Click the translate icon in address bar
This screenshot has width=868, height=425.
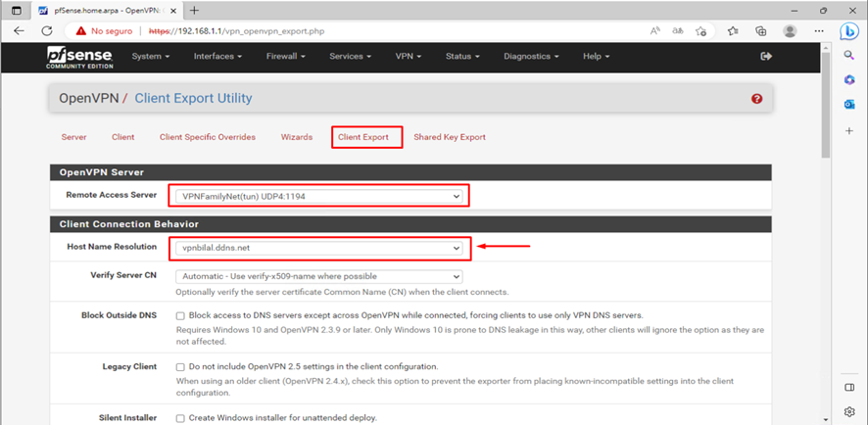(678, 31)
